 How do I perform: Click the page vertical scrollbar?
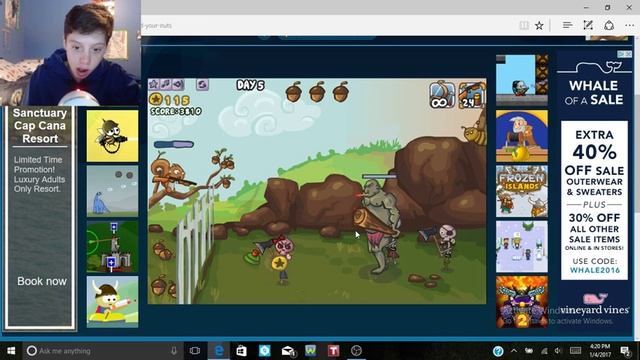pyautogui.click(x=636, y=188)
